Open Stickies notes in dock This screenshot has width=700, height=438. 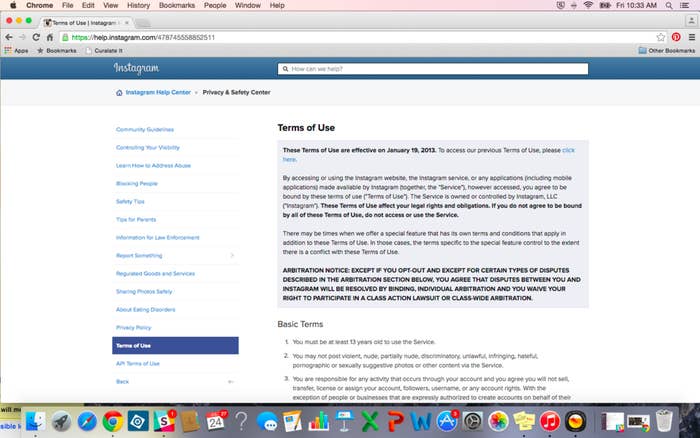click(x=524, y=421)
